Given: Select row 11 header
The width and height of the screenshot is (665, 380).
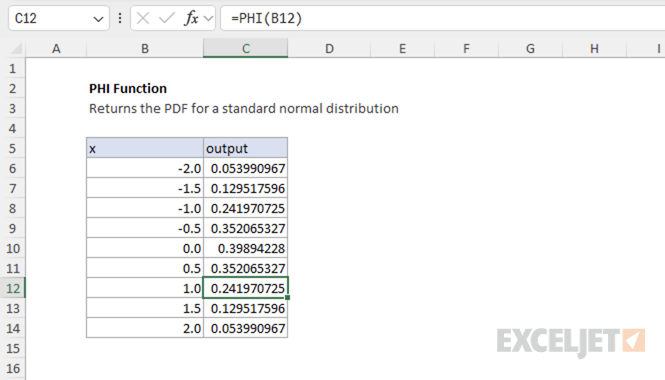Looking at the screenshot, I should point(13,268).
